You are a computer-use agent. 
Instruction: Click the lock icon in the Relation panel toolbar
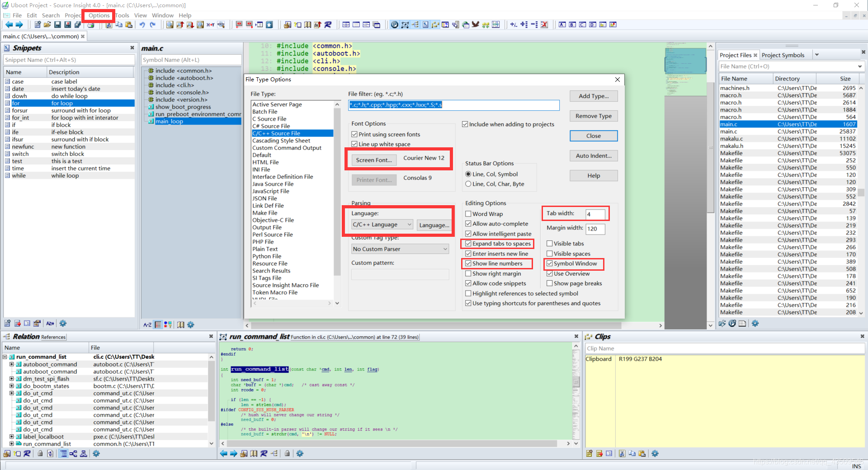tap(40, 453)
